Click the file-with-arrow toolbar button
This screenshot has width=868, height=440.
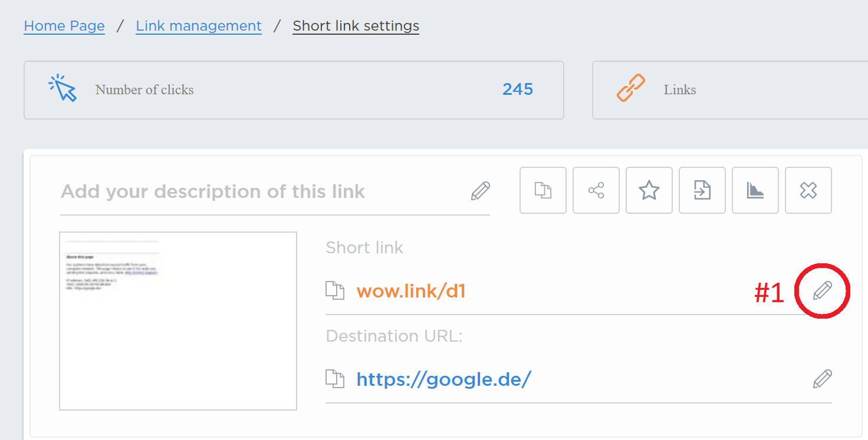click(702, 190)
